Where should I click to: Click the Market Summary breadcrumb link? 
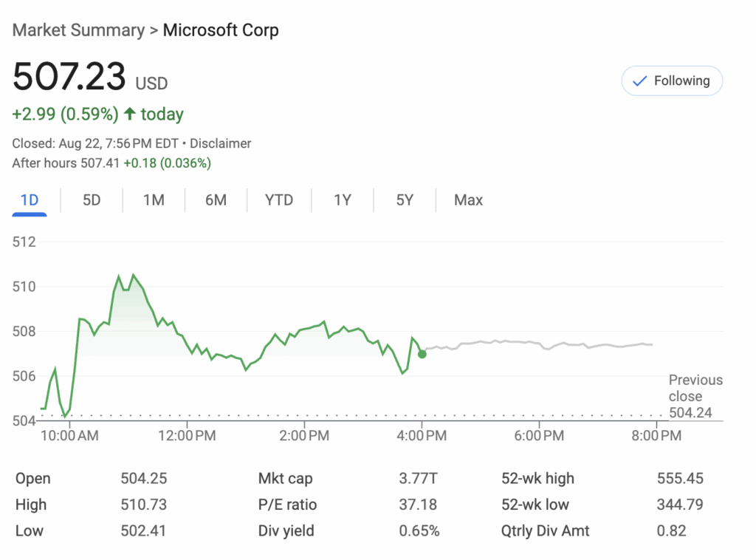(x=78, y=30)
